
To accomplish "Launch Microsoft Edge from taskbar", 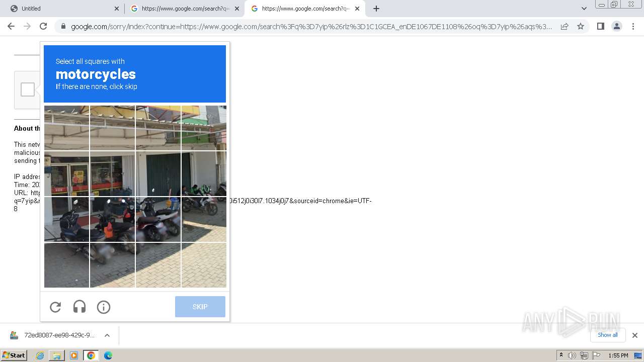I will 108,355.
